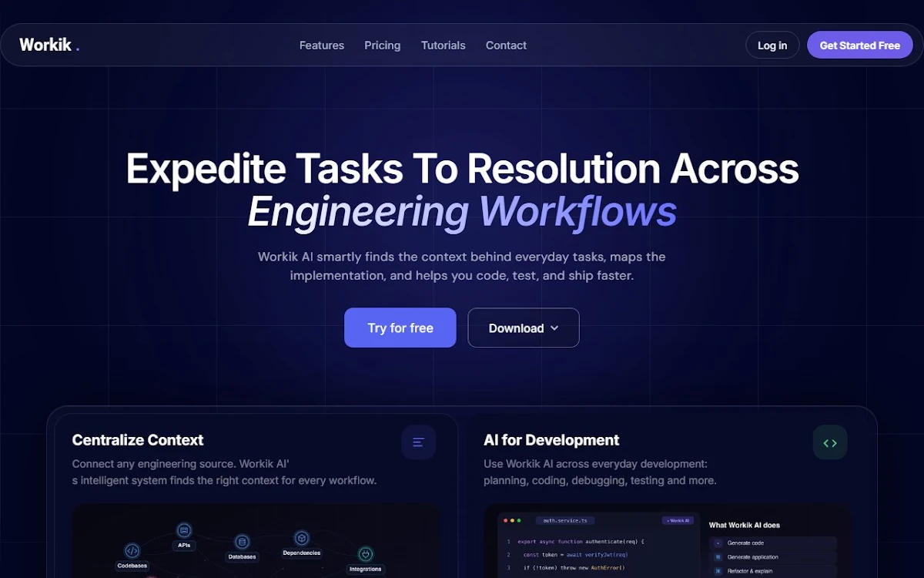The width and height of the screenshot is (924, 578).
Task: Click the AI for Development heading
Action: point(551,440)
